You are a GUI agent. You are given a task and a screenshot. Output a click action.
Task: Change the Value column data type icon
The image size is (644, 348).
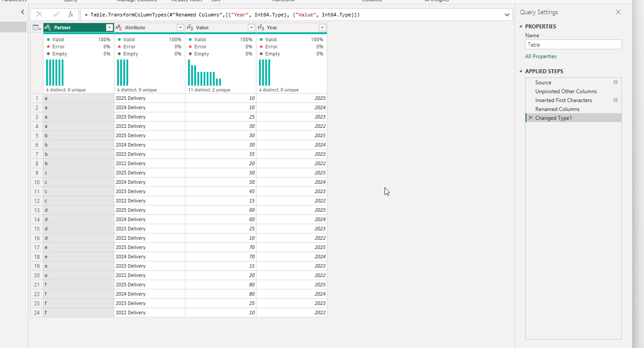190,28
